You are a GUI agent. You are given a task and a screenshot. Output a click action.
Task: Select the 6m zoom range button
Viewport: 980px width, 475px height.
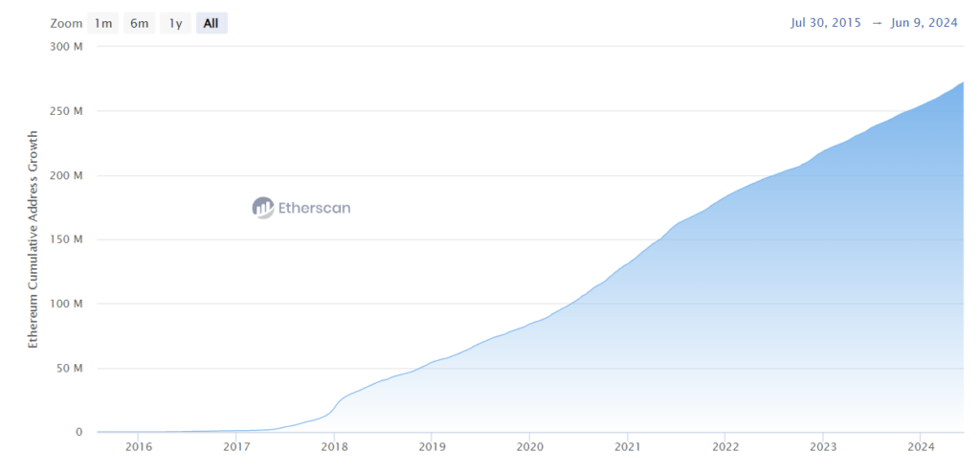pyautogui.click(x=139, y=23)
